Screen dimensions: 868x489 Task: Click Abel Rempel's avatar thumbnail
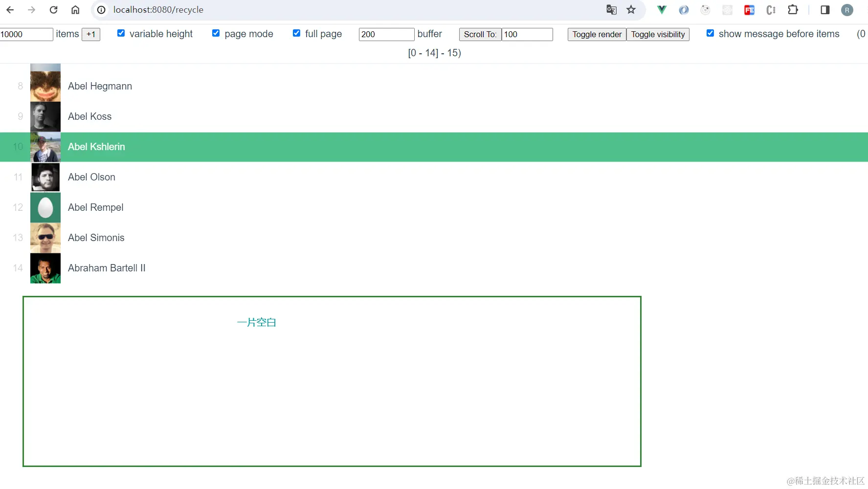coord(45,207)
